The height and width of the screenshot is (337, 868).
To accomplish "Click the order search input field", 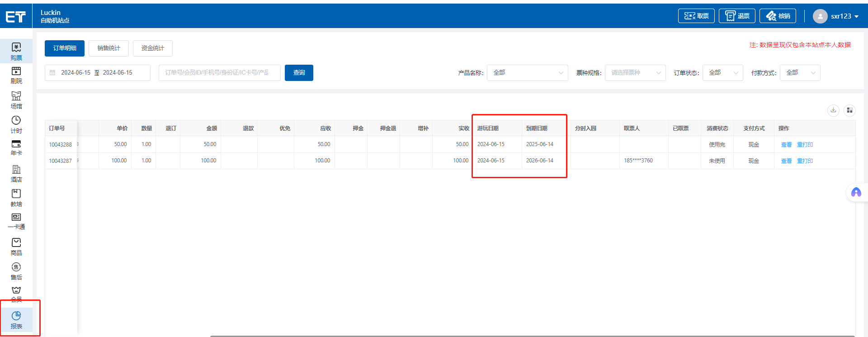I will 219,73.
